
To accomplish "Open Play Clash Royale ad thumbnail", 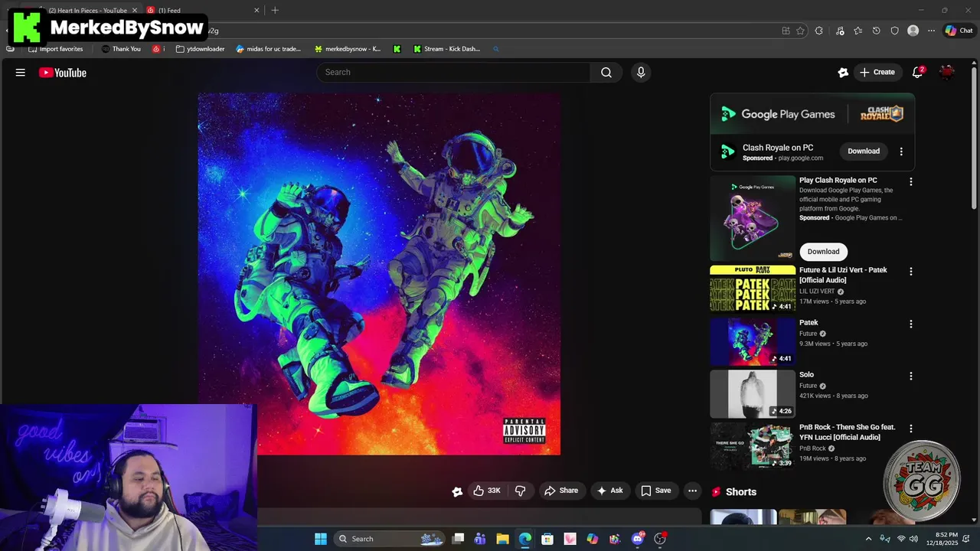I will click(753, 218).
